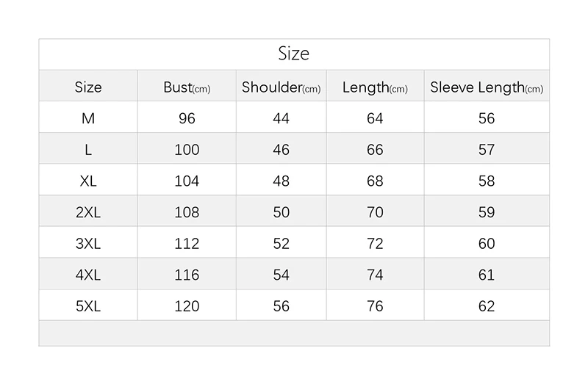Select the L size row label

(x=88, y=150)
